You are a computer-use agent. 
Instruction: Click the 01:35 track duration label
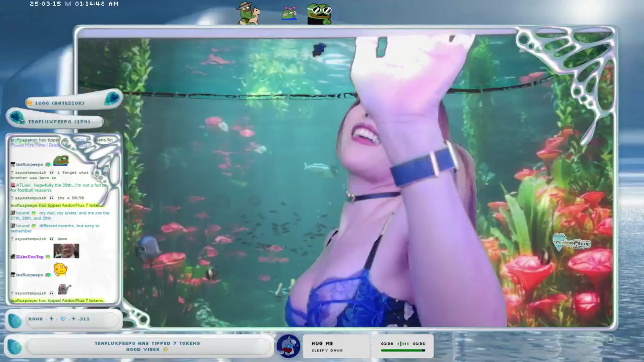419,344
